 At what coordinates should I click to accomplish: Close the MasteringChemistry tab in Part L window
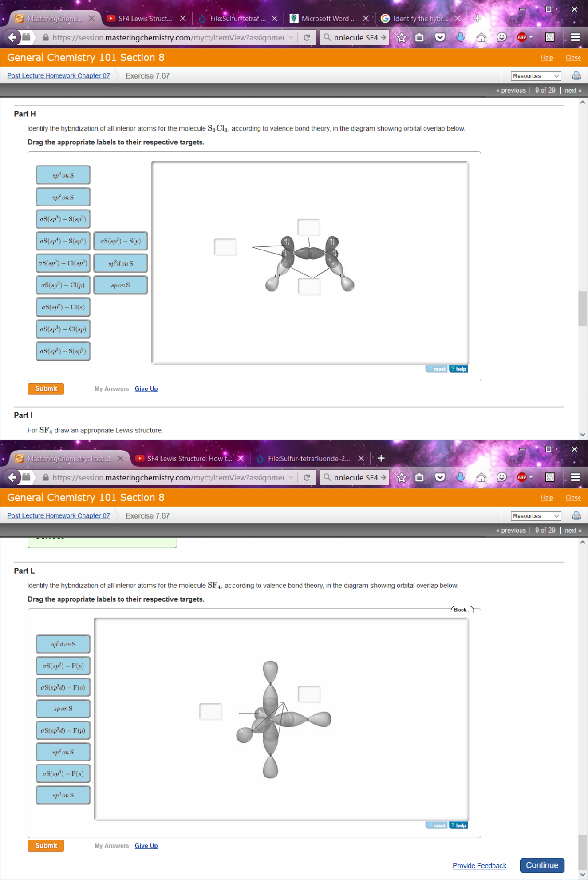120,459
